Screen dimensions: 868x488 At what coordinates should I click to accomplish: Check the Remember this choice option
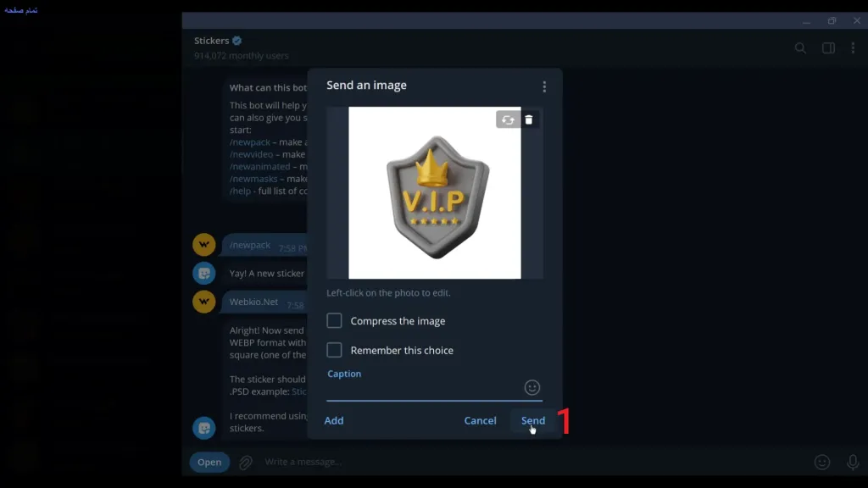coord(335,350)
